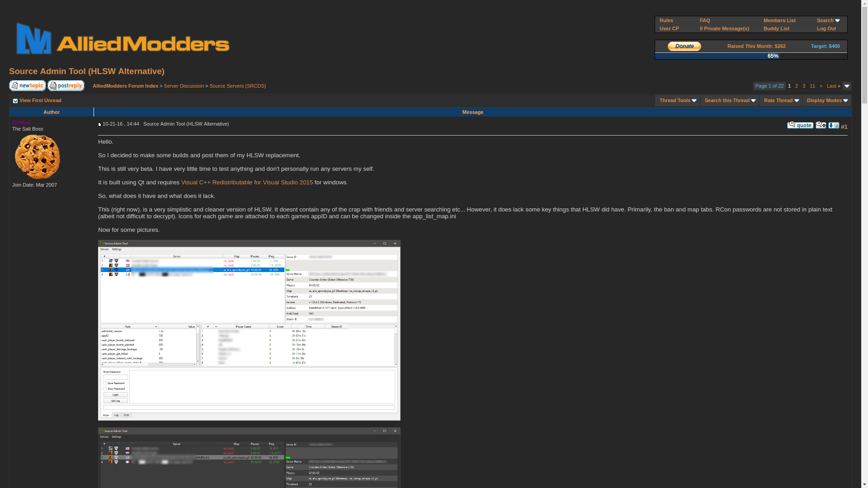Open the second dark-theme screenshot
868x488 pixels.
coord(249,458)
